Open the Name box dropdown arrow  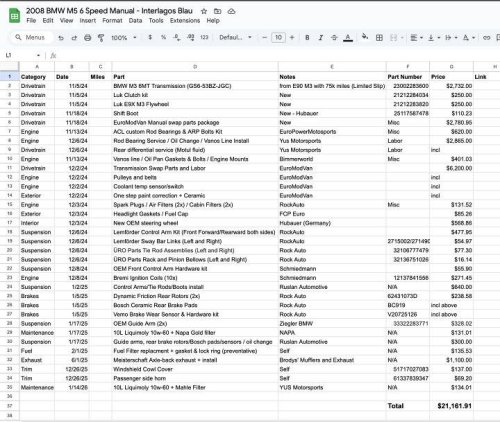(39, 55)
